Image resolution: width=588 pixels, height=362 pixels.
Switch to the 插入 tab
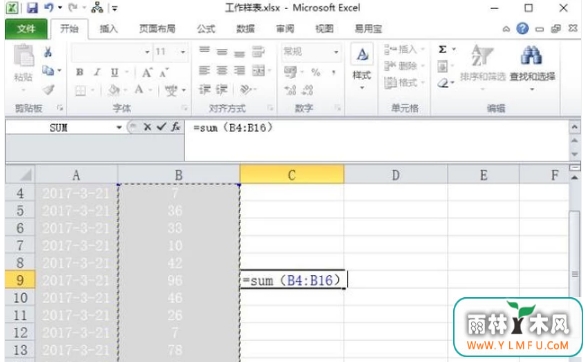coord(109,29)
